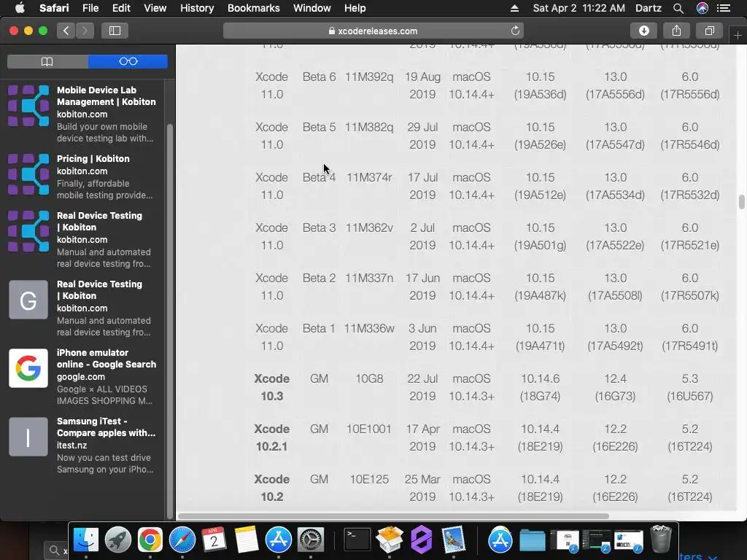Screen dimensions: 747x560
Task: Open Siri from menu bar
Action: (703, 8)
